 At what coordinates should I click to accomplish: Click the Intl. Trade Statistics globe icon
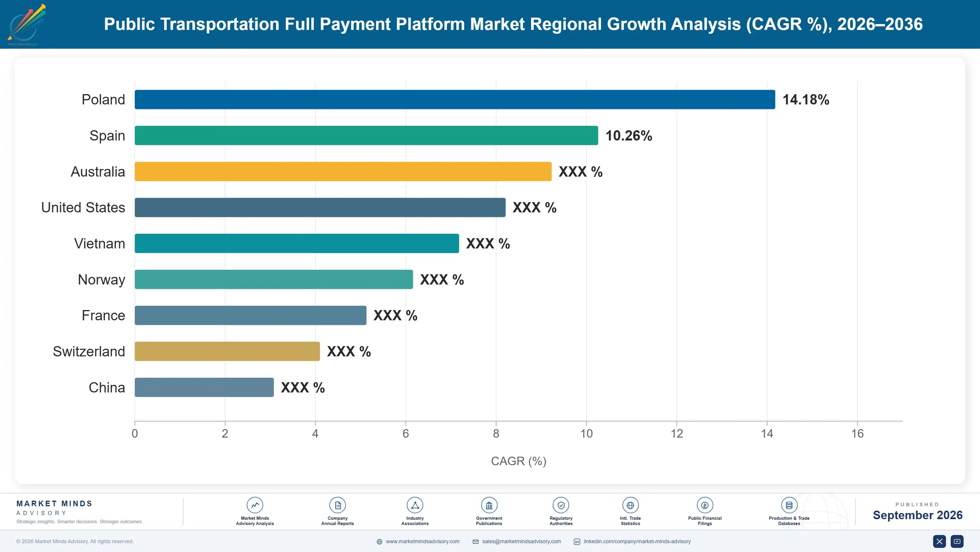[630, 505]
